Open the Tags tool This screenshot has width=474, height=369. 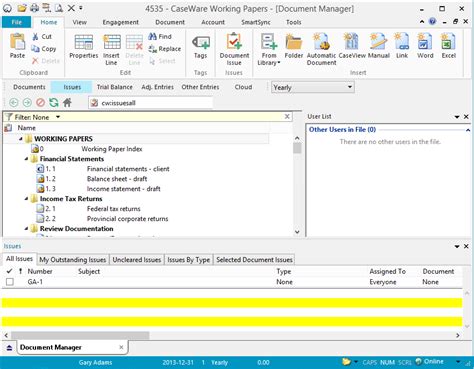tap(201, 47)
